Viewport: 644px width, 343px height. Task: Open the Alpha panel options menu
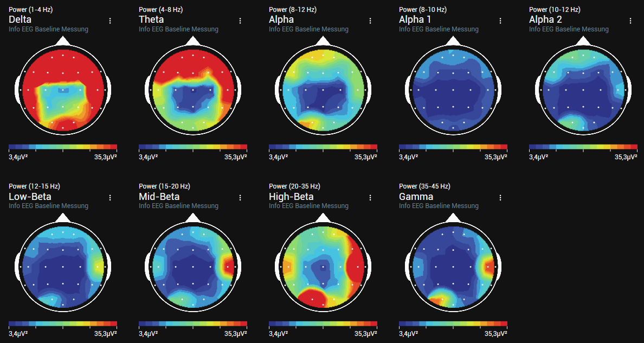point(370,21)
